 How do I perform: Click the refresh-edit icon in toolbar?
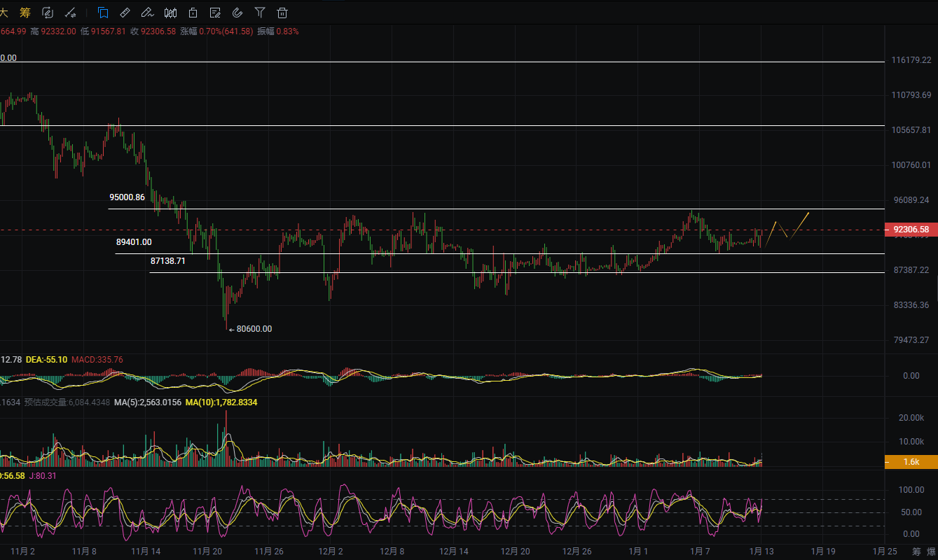tap(48, 13)
